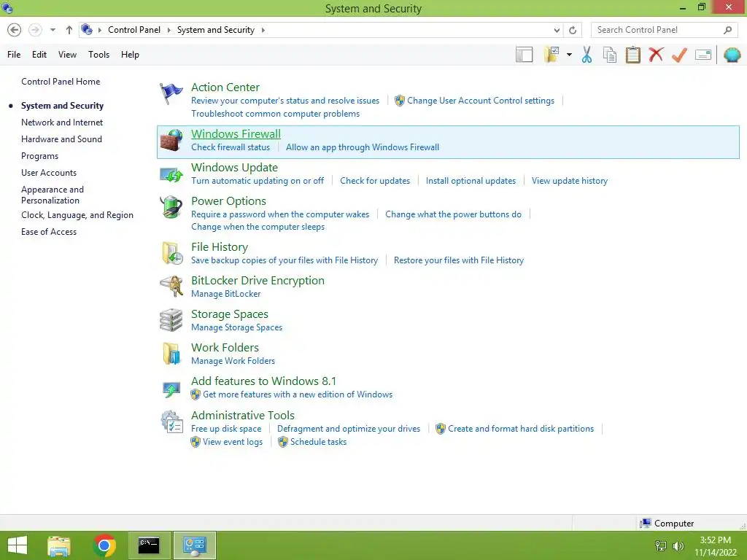Image resolution: width=747 pixels, height=560 pixels.
Task: Click the Power Options battery icon
Action: point(171,207)
